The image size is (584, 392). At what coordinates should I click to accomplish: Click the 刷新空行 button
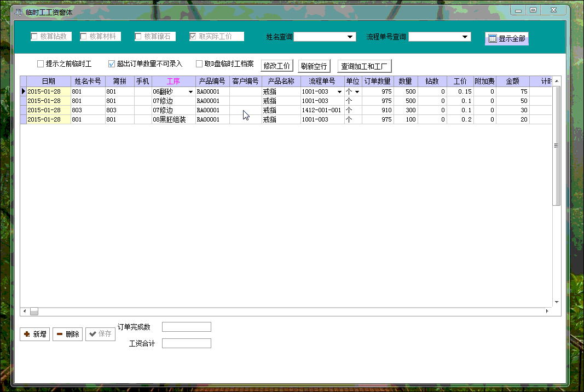314,66
